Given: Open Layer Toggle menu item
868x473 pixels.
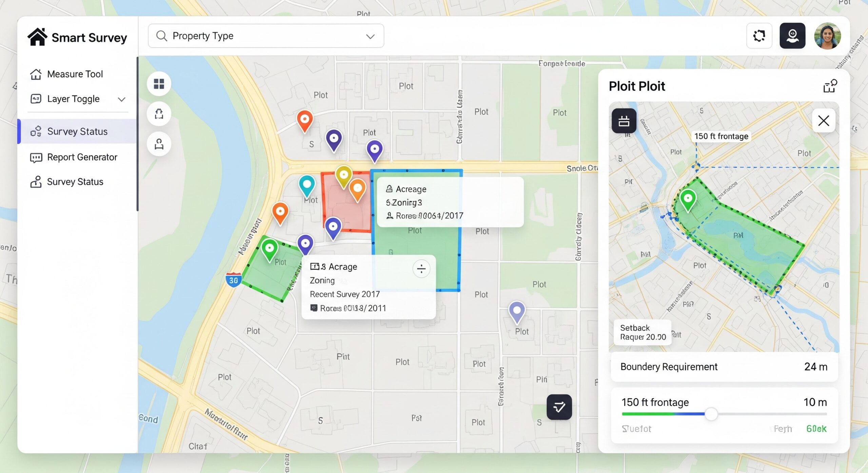Looking at the screenshot, I should click(x=73, y=99).
